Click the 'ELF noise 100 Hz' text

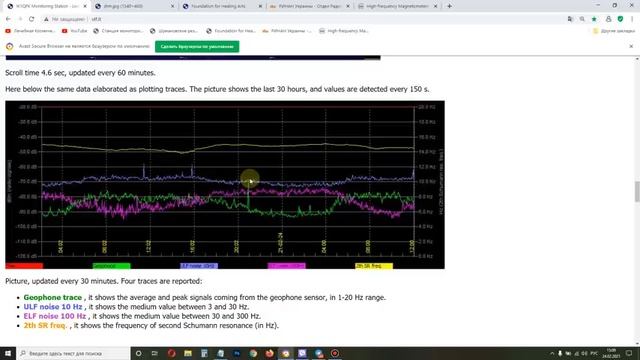pyautogui.click(x=55, y=316)
